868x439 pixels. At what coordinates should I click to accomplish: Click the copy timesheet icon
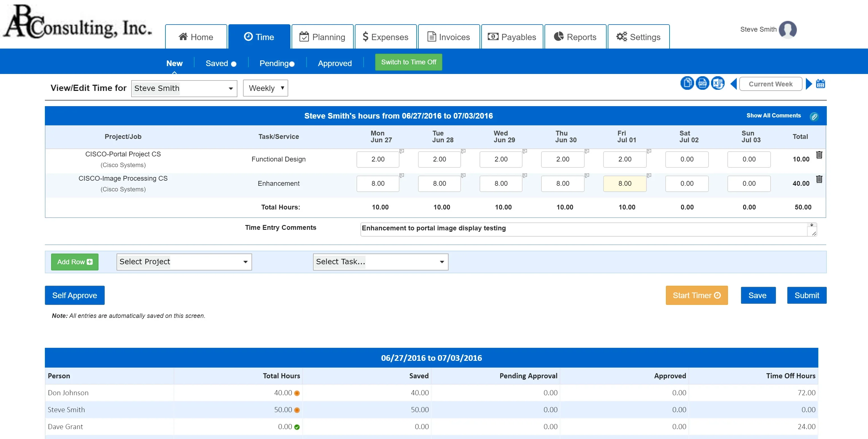coord(687,83)
